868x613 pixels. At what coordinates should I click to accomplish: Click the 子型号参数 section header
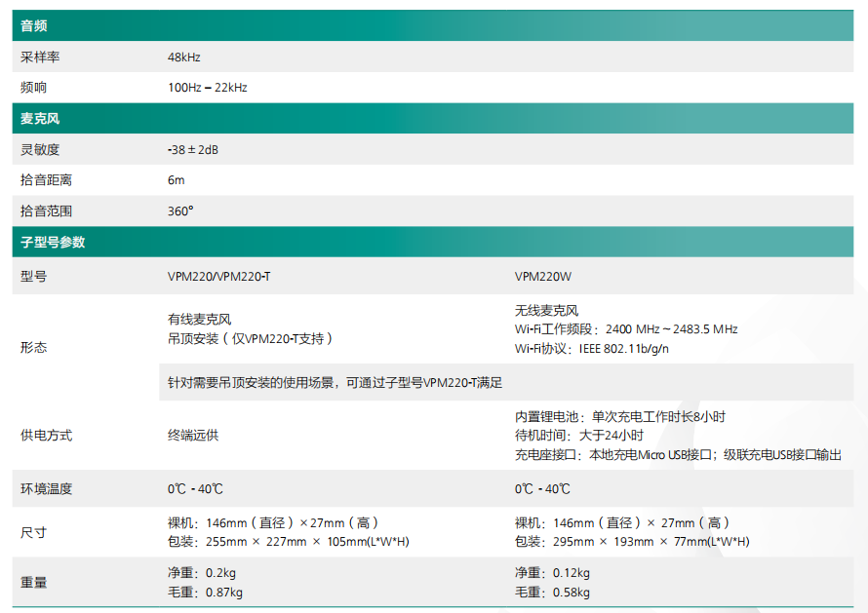coord(432,242)
